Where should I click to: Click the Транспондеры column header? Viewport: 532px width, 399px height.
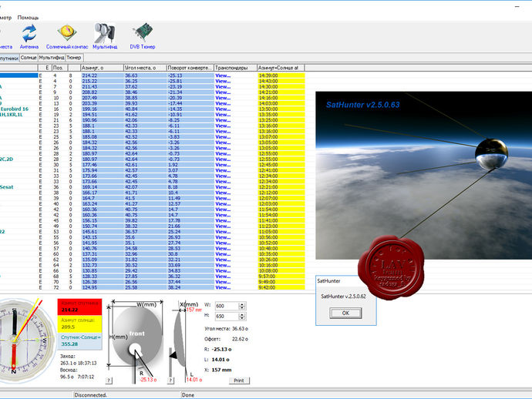tap(235, 68)
